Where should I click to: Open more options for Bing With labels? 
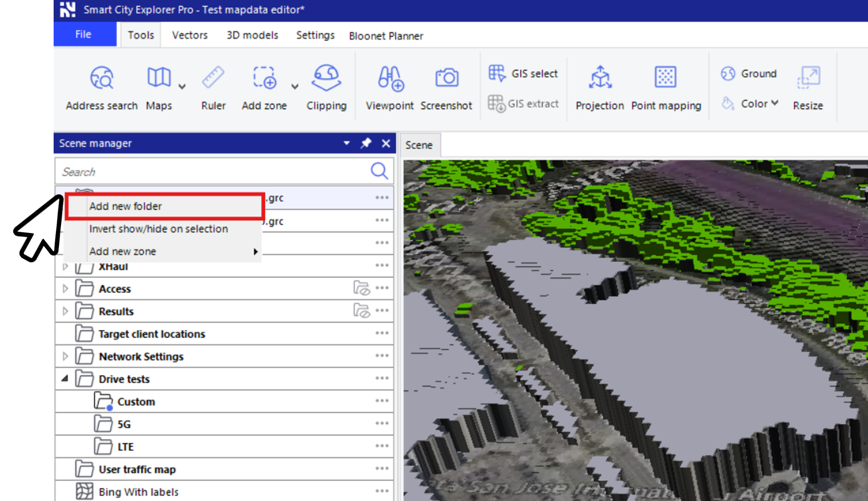tap(382, 491)
